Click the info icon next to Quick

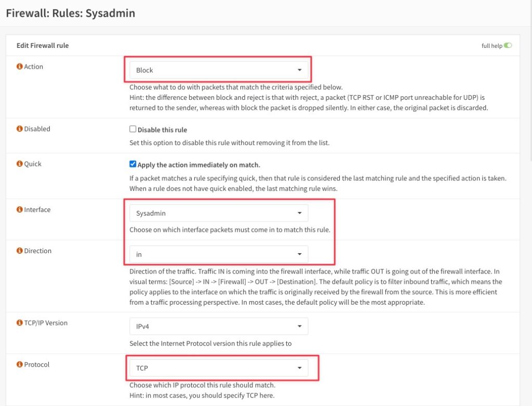coord(20,164)
